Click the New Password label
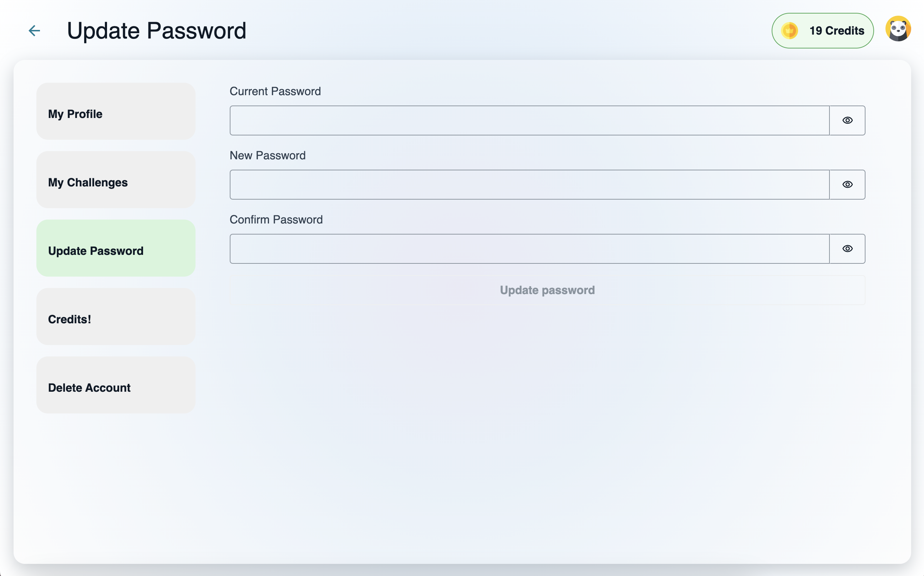Screen dimensions: 924x576 (x=267, y=155)
